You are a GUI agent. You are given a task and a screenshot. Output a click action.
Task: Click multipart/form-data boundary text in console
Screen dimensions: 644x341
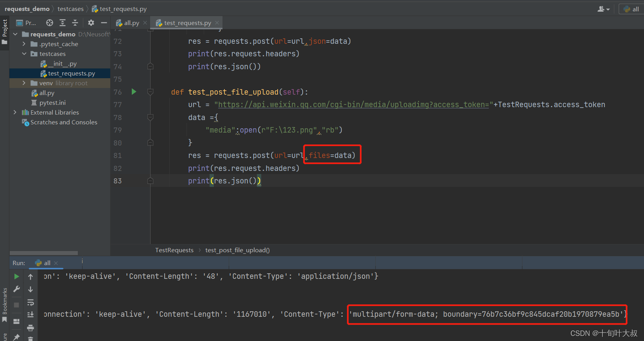click(487, 314)
